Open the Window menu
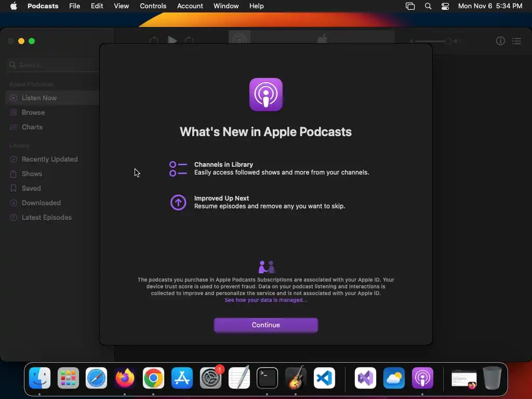 pos(226,6)
